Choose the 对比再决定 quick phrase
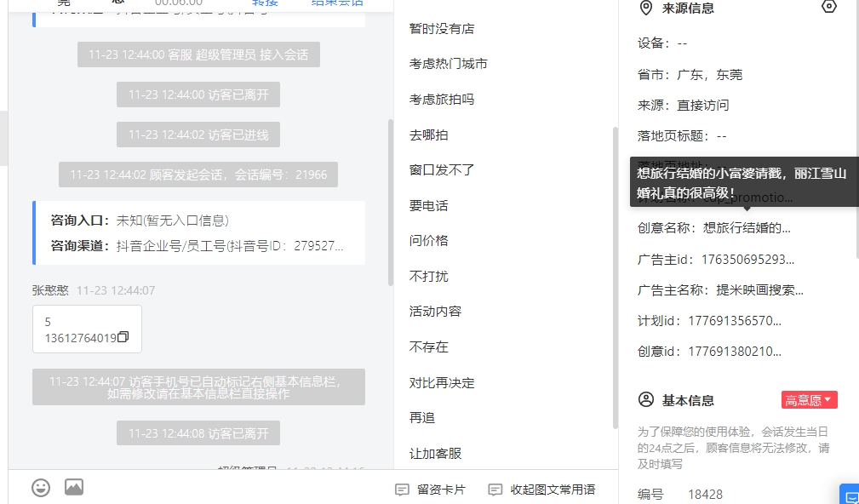Screen dimensions: 859x504 (442, 383)
